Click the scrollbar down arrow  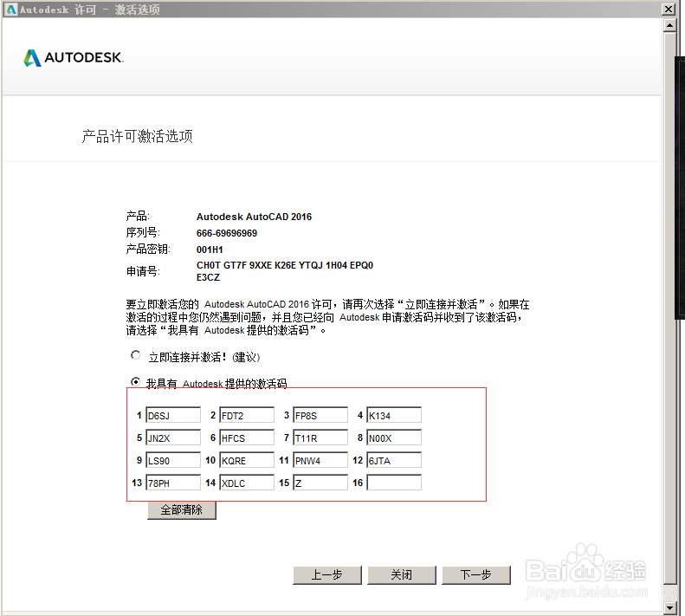pos(669,607)
